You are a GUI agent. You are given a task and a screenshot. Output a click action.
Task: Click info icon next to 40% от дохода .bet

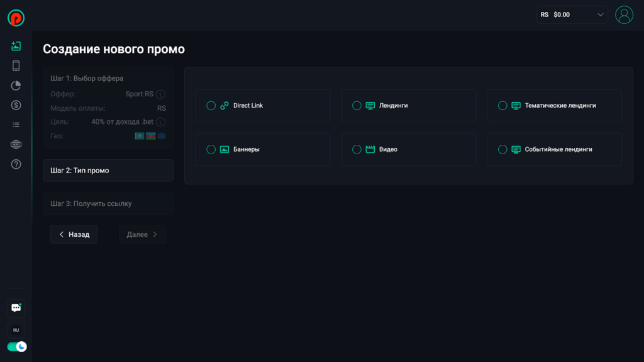[160, 122]
